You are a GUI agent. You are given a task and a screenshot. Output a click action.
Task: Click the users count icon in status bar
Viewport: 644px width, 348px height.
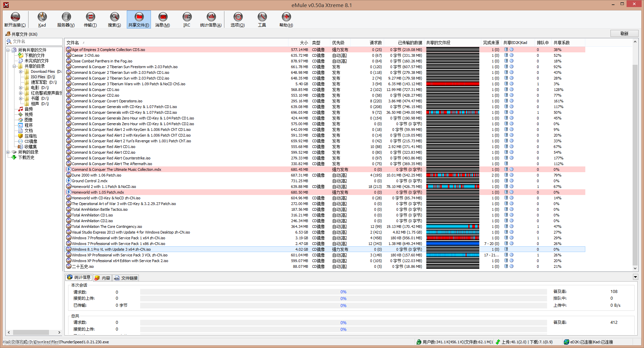pyautogui.click(x=419, y=342)
